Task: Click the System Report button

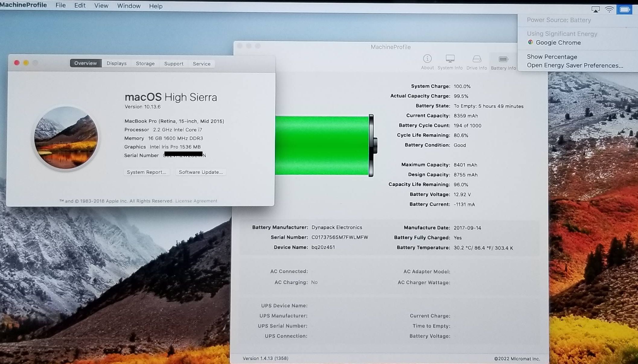Action: click(147, 172)
